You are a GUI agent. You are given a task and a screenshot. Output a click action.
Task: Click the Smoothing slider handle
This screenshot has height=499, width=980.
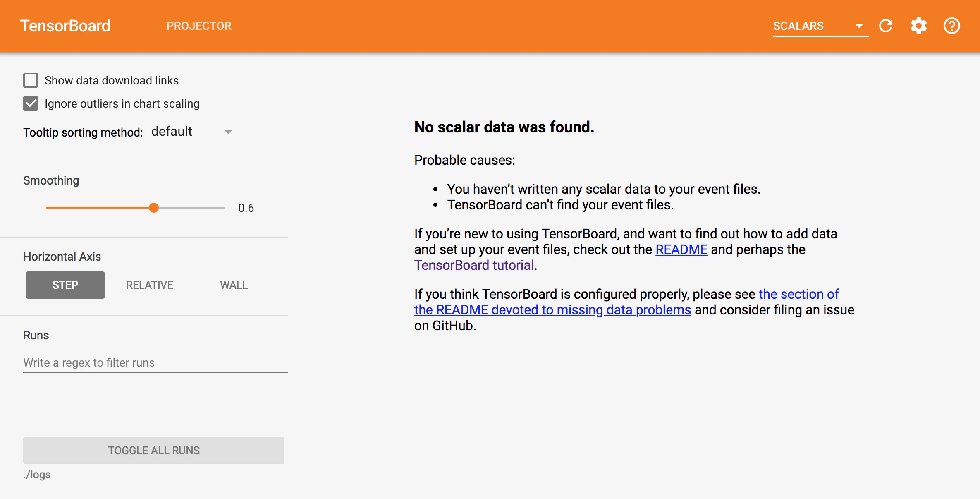coord(154,208)
